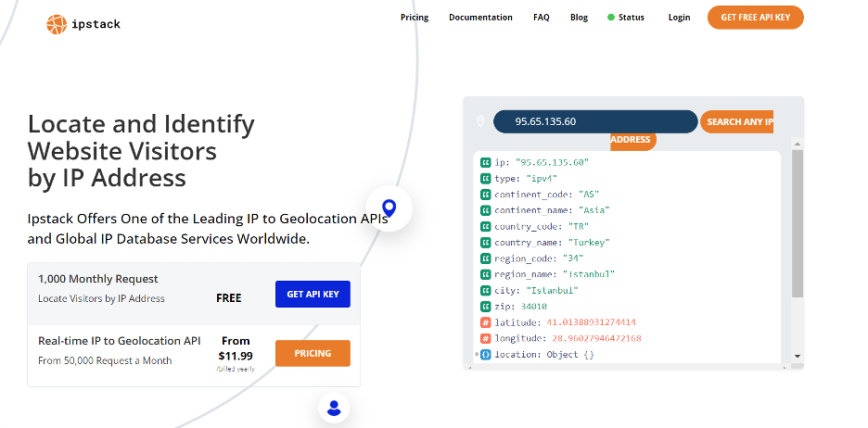This screenshot has width=868, height=428.
Task: Click the blue map pin icon
Action: tap(389, 208)
